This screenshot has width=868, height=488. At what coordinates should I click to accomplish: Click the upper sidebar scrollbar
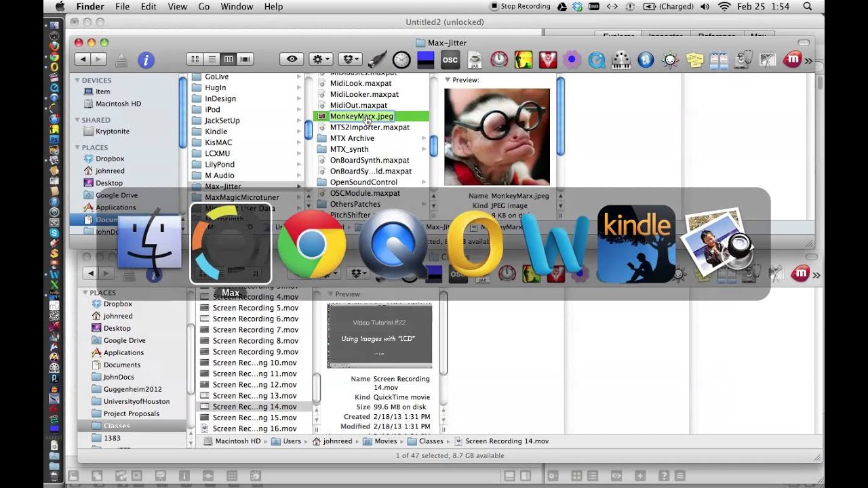(x=183, y=112)
